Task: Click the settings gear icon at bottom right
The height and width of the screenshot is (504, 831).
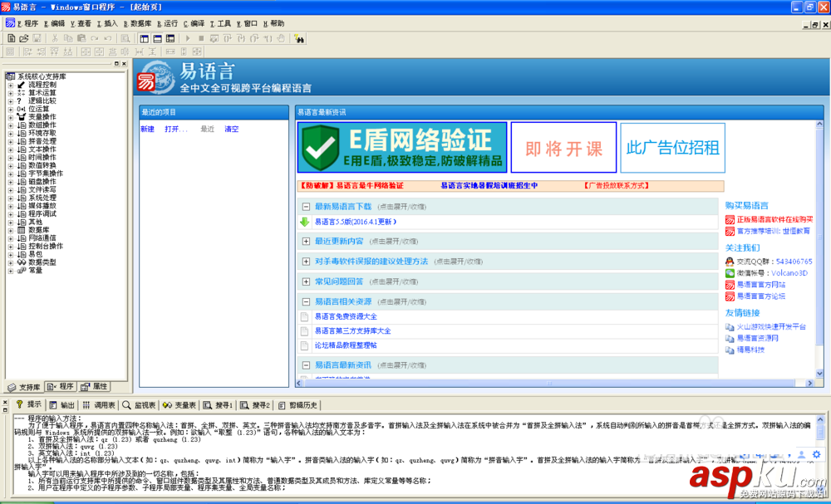Action: (x=816, y=454)
